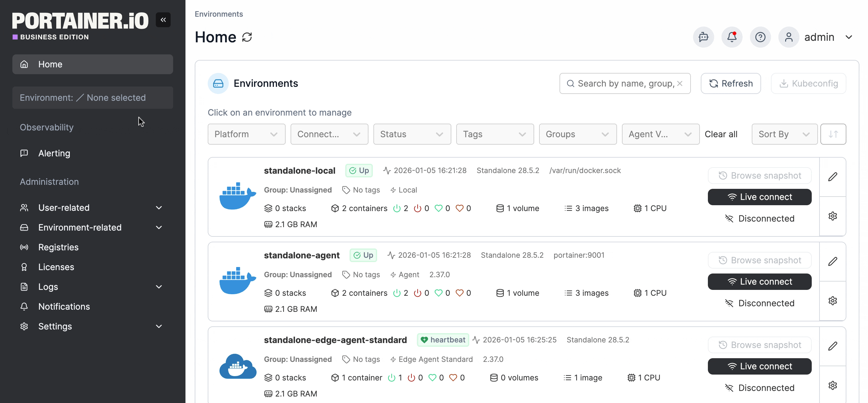
Task: Open the Status filter dropdown
Action: pyautogui.click(x=412, y=134)
